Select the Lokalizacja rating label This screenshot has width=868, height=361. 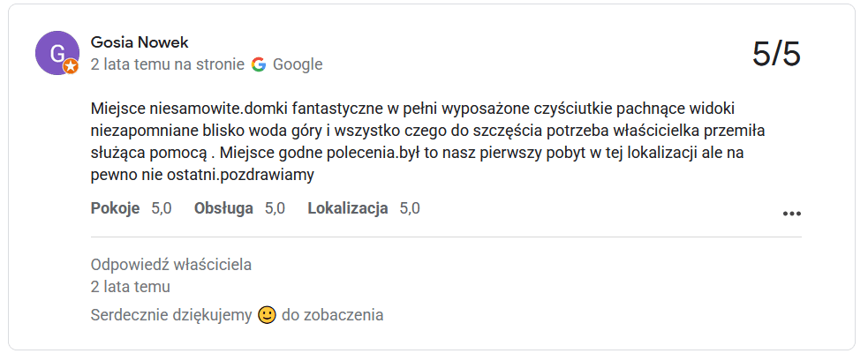348,208
